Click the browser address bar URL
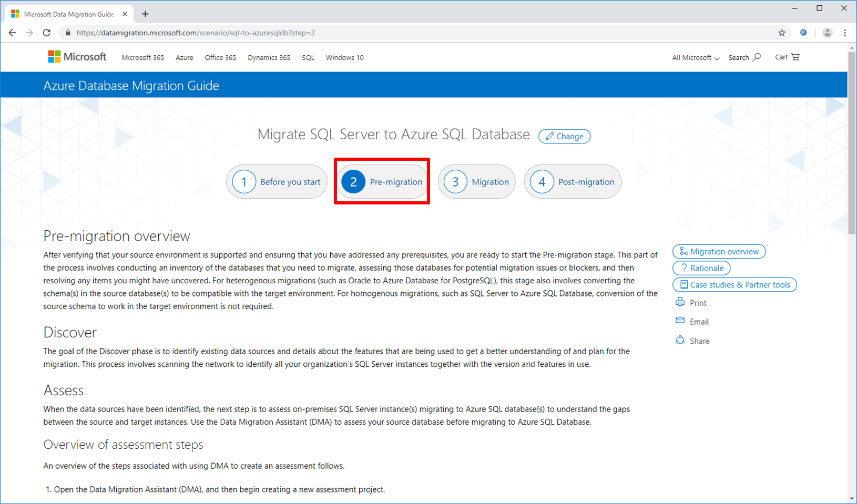 (x=196, y=33)
